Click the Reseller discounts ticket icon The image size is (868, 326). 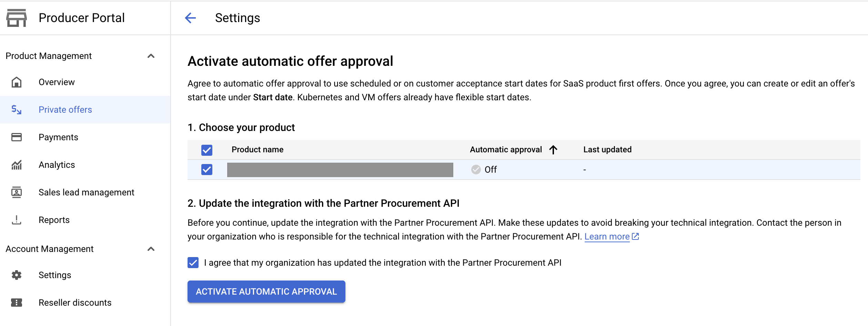pos(17,303)
